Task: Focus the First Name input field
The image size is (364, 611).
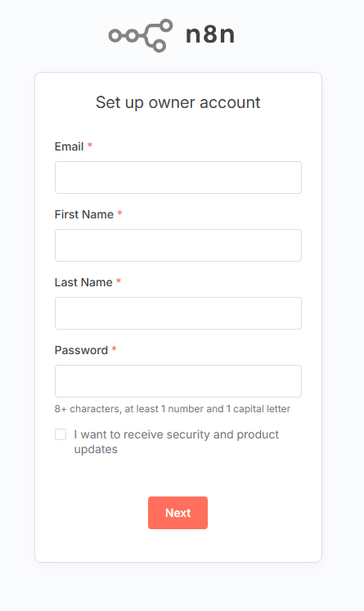Action: click(178, 245)
